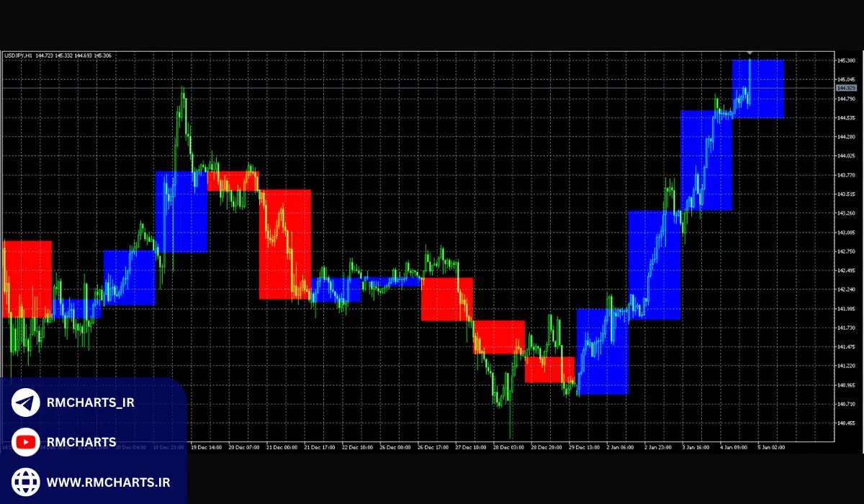This screenshot has width=864, height=504.
Task: Click the YouTube icon beside RMCHARTS
Action: tap(26, 441)
